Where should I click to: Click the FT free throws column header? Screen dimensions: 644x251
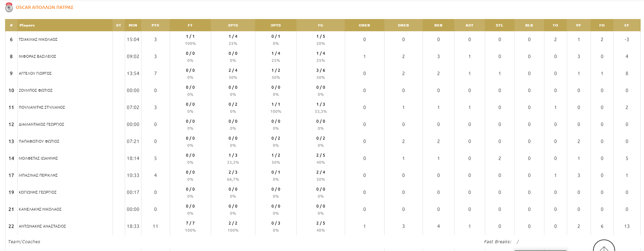click(190, 25)
